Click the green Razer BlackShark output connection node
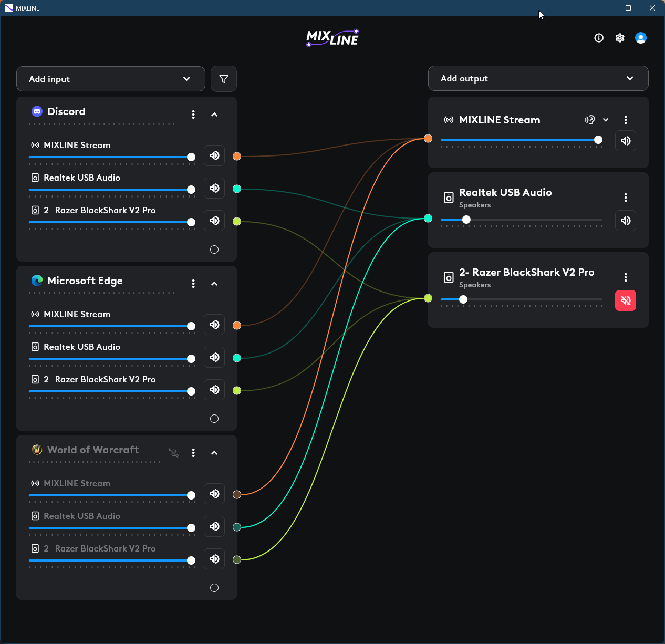This screenshot has width=665, height=644. click(x=428, y=298)
